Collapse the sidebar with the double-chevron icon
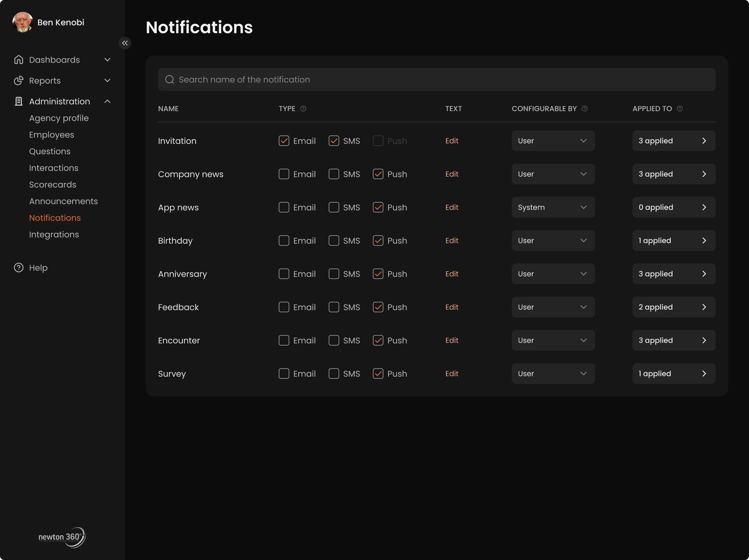The width and height of the screenshot is (749, 560). (x=125, y=43)
